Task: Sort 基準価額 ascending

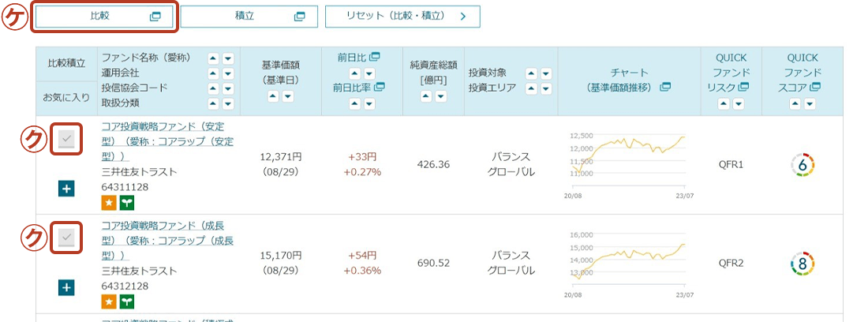Action: (274, 97)
